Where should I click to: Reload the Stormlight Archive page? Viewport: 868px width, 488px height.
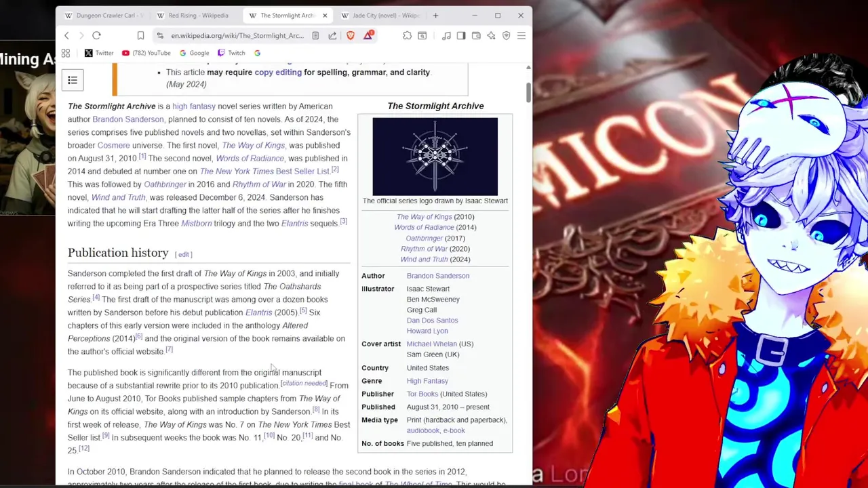[x=96, y=35]
